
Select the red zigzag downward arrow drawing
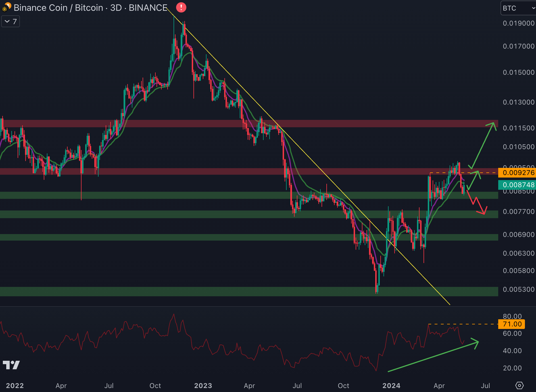coord(477,202)
